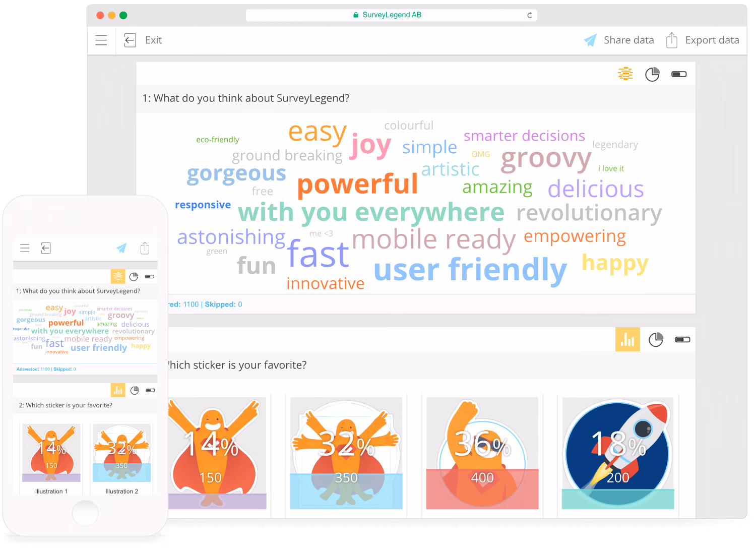Select the 36% sticker card on desktop
756x551 pixels.
[482, 453]
